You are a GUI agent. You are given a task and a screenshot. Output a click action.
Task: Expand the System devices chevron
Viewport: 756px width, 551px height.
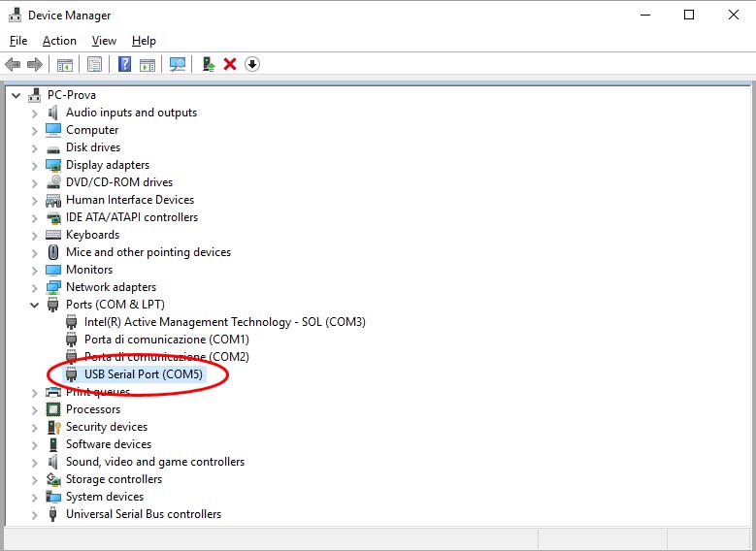(x=34, y=498)
